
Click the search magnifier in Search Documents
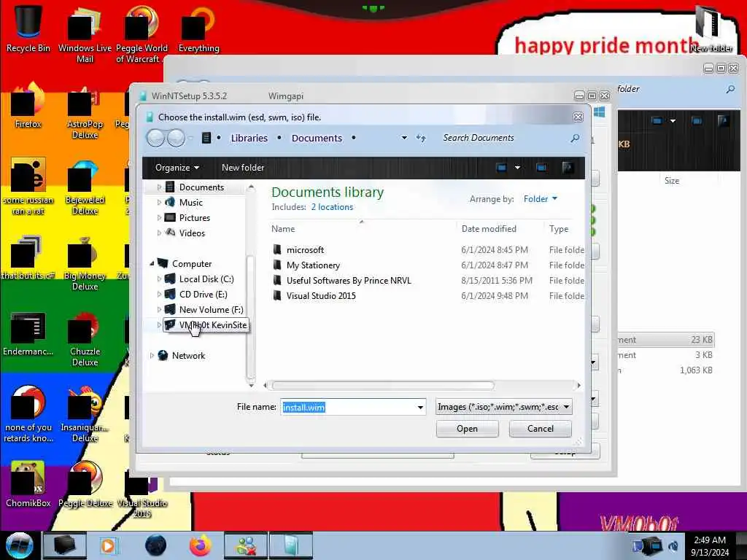click(x=575, y=138)
